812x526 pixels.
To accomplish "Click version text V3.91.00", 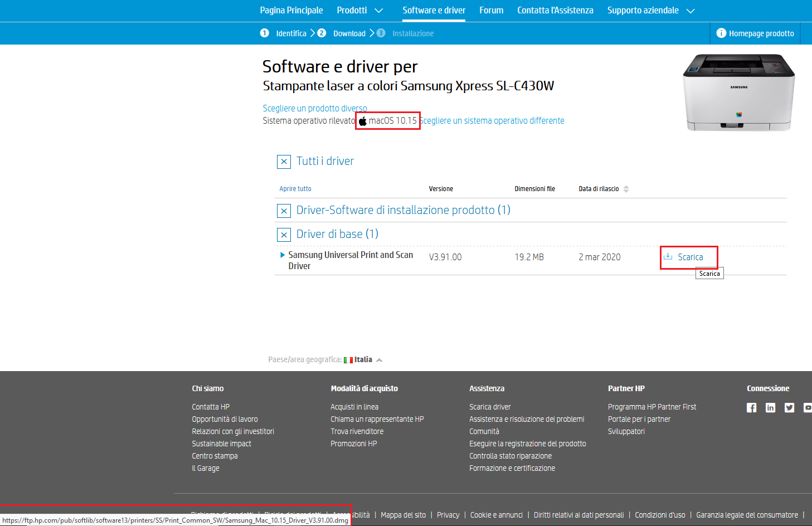I will coord(445,257).
